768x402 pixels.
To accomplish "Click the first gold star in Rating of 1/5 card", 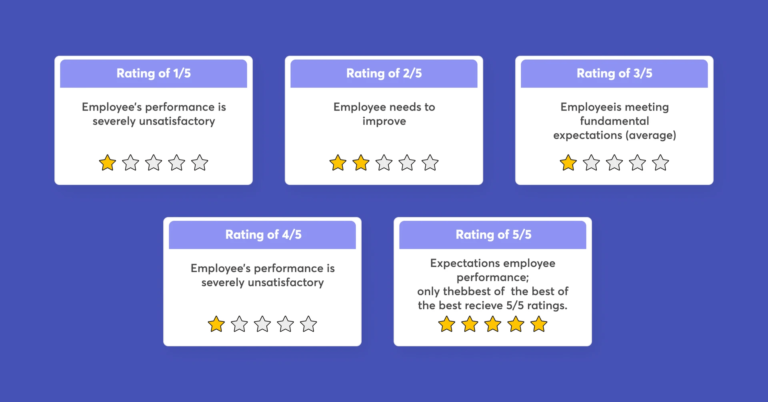I will click(x=107, y=163).
